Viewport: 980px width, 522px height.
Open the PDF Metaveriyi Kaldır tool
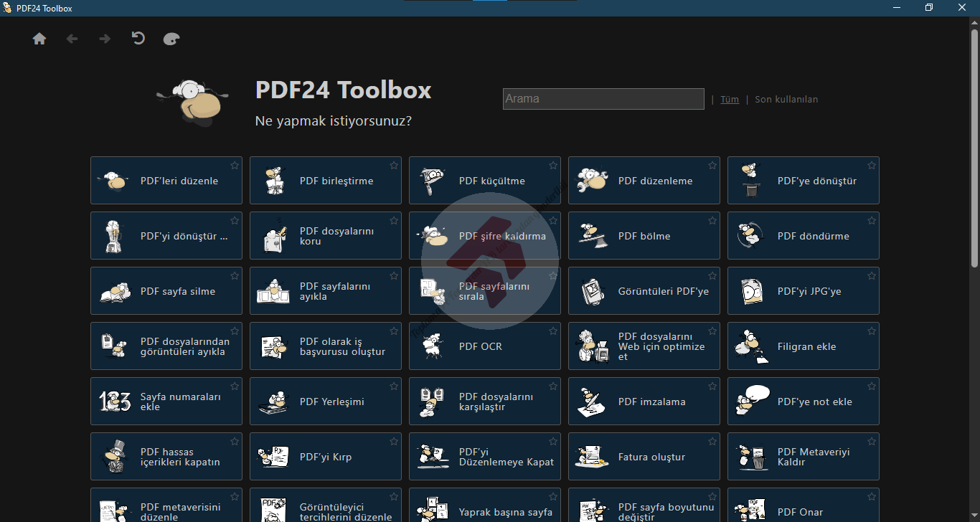[804, 457]
